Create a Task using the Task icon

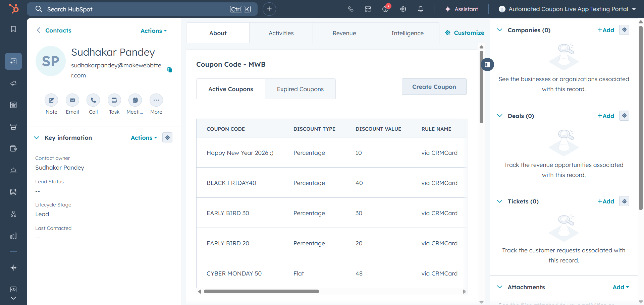click(114, 100)
